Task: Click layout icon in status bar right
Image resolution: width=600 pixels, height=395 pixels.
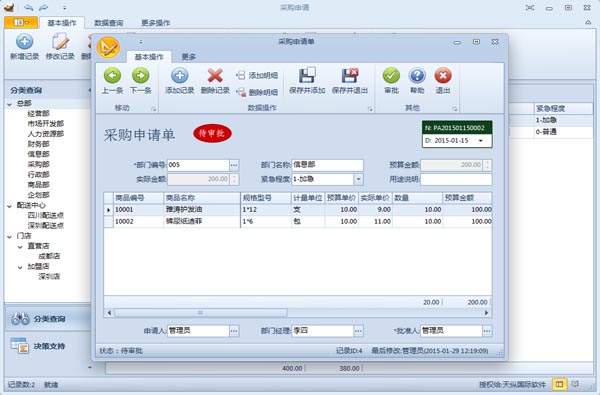Action: point(559,384)
